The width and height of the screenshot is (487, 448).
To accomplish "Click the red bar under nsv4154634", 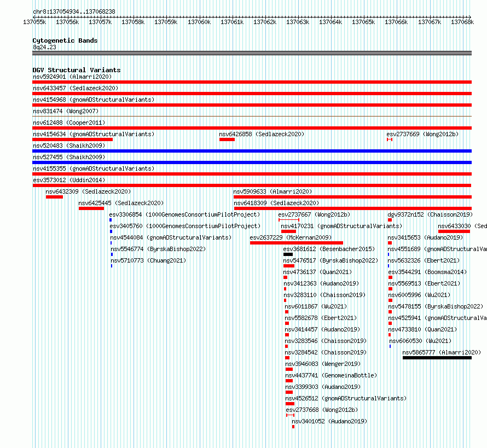I will tap(72, 139).
